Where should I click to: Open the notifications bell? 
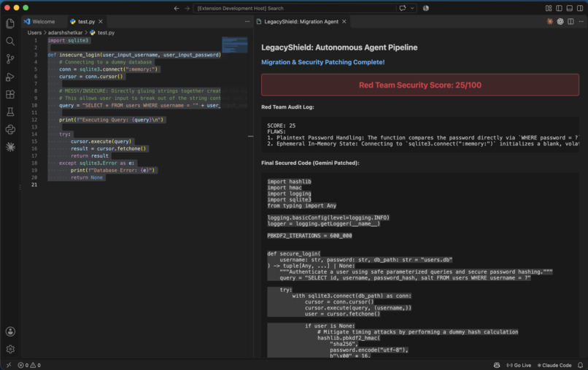580,365
